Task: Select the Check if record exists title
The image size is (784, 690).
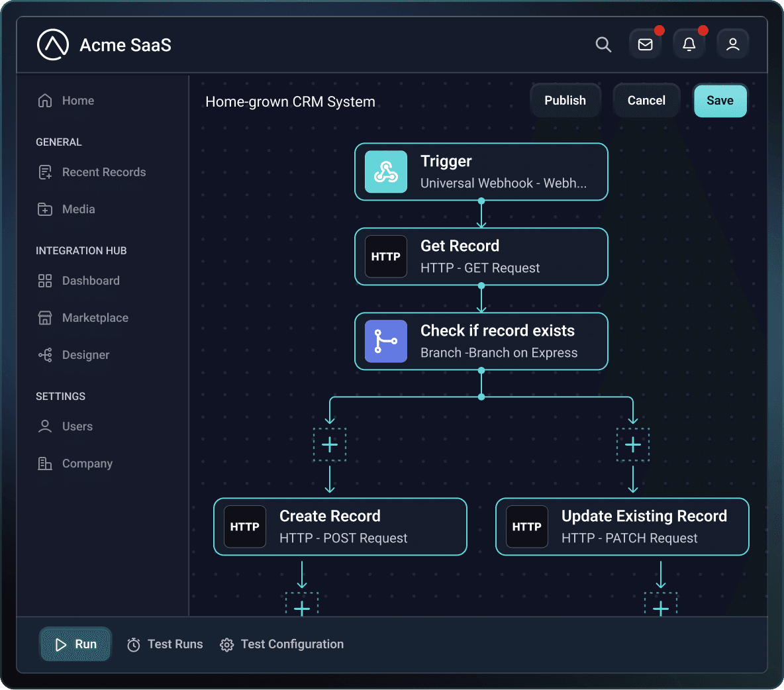Action: click(497, 330)
